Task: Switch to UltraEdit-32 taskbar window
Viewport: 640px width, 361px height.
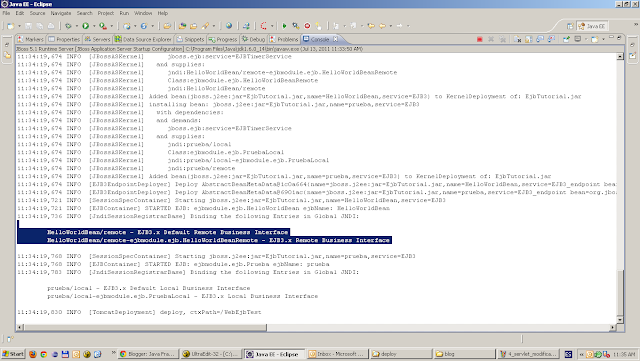Action: click(x=211, y=354)
